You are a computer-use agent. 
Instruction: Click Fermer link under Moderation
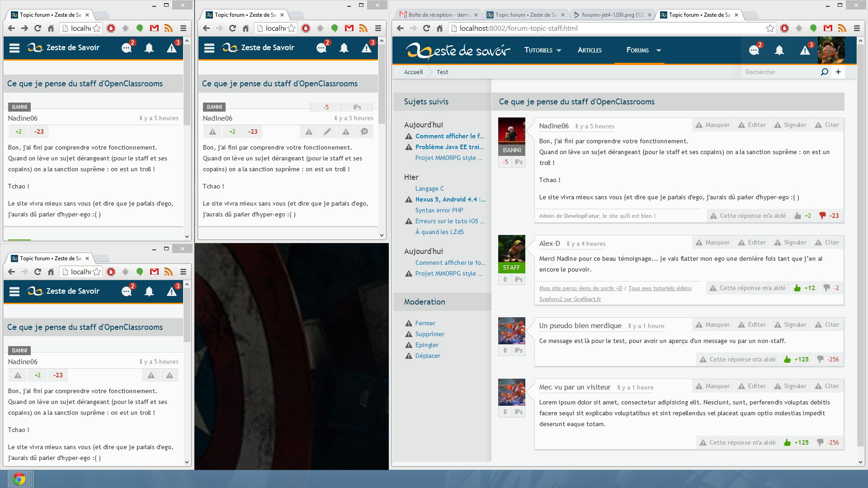click(x=425, y=323)
